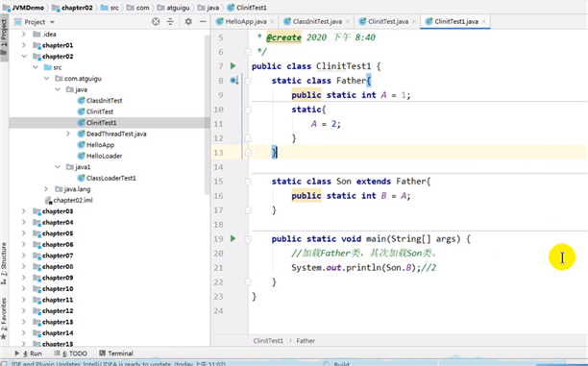Open the Terminal tool window

point(116,354)
